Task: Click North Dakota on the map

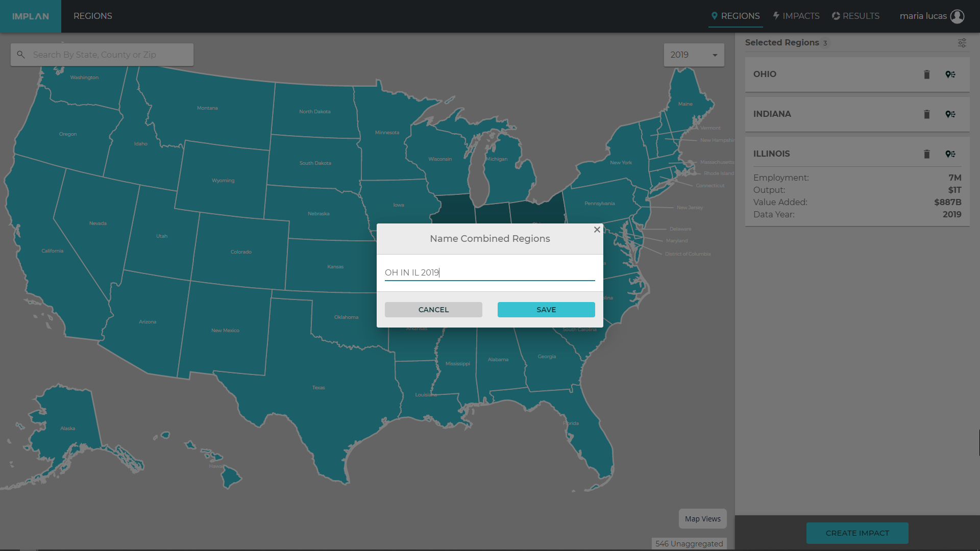Action: point(315,112)
